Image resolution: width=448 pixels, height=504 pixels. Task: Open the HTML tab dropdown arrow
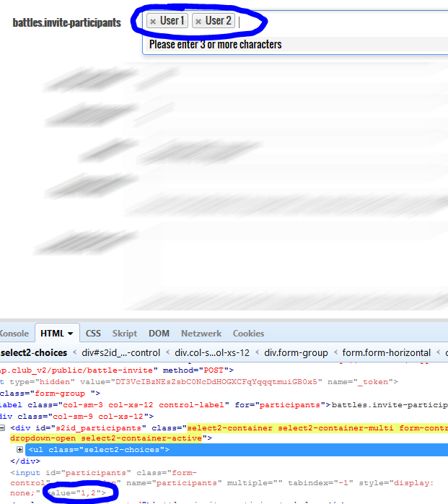coord(71,334)
